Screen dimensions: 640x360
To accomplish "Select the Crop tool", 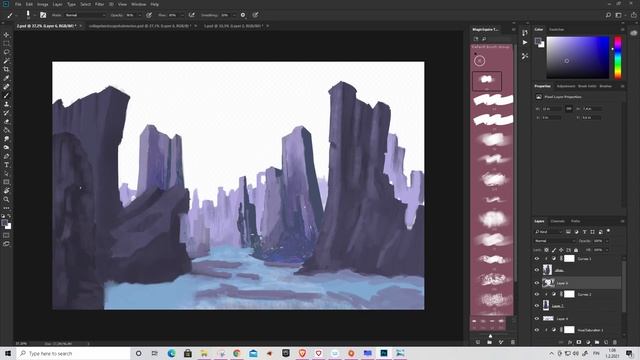I will click(x=6, y=69).
